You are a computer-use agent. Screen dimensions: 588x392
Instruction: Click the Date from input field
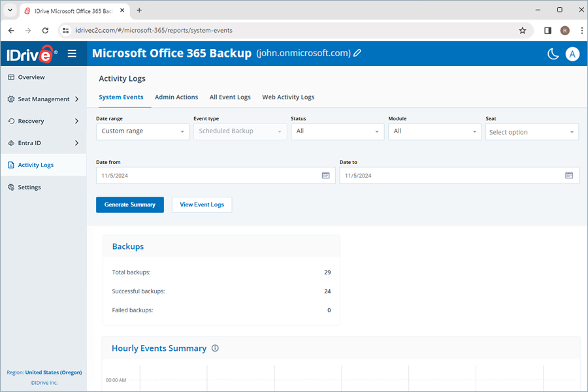point(216,175)
